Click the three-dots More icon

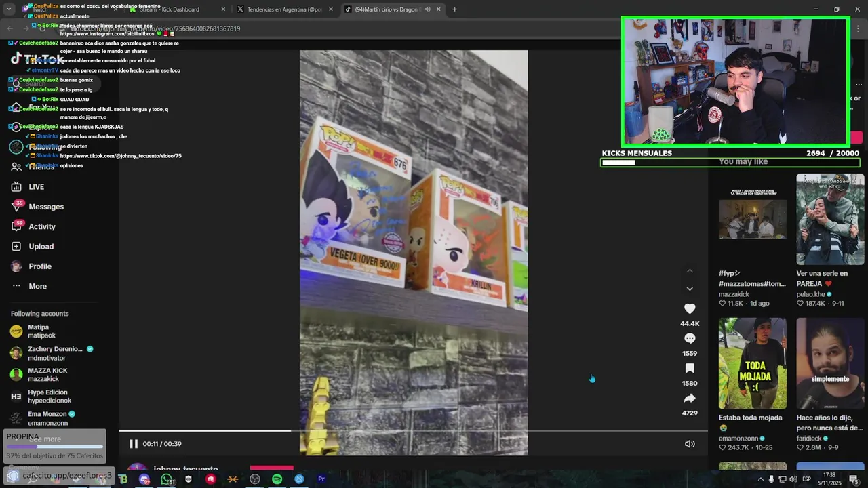click(16, 287)
